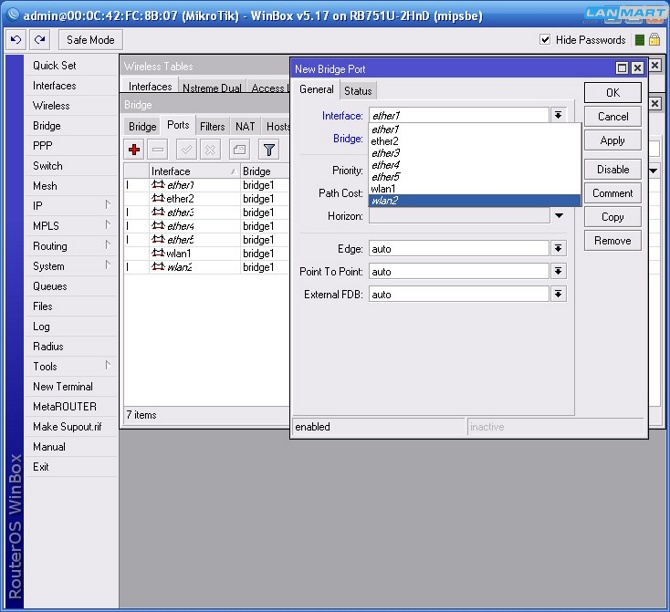Open the Edge dropdown arrow
Image resolution: width=670 pixels, height=612 pixels.
click(558, 248)
